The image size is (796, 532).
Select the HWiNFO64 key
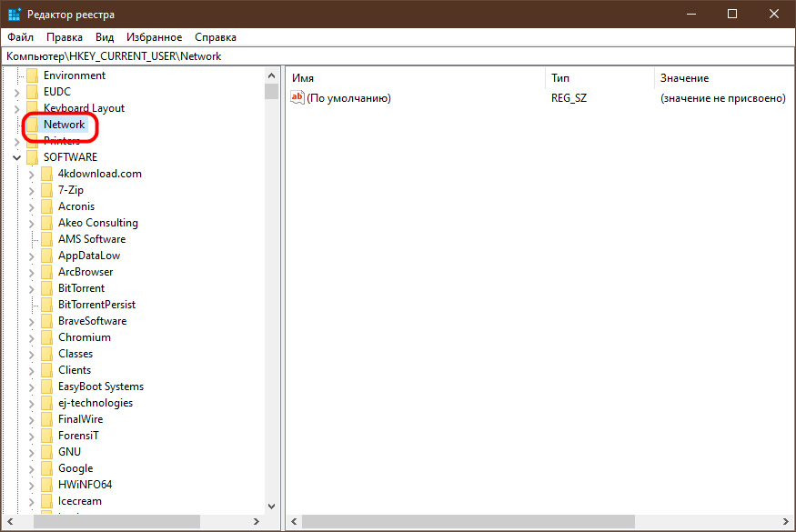click(85, 485)
